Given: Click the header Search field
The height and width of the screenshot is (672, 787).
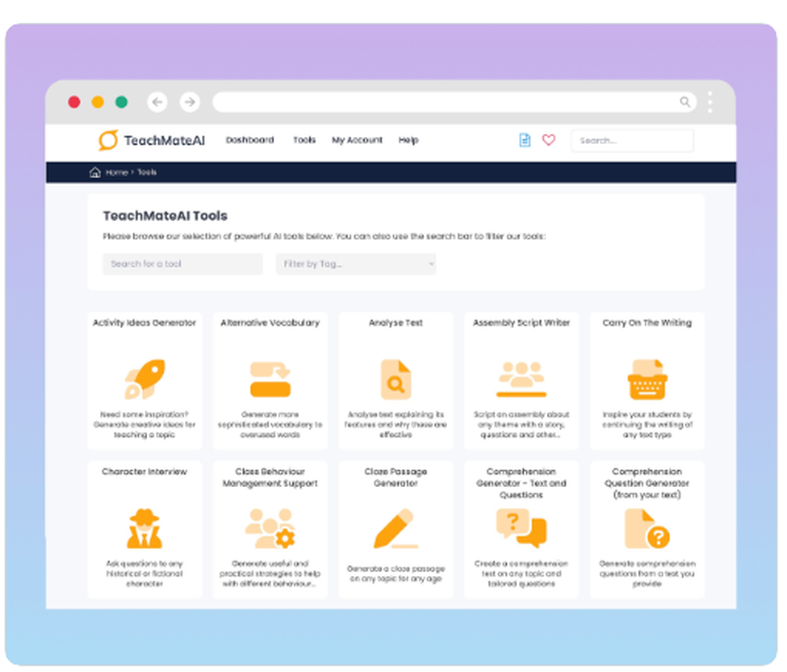Looking at the screenshot, I should tap(633, 141).
